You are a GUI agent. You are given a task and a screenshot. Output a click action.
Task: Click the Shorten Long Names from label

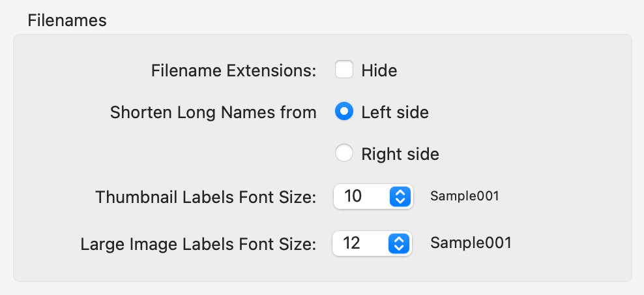[213, 112]
